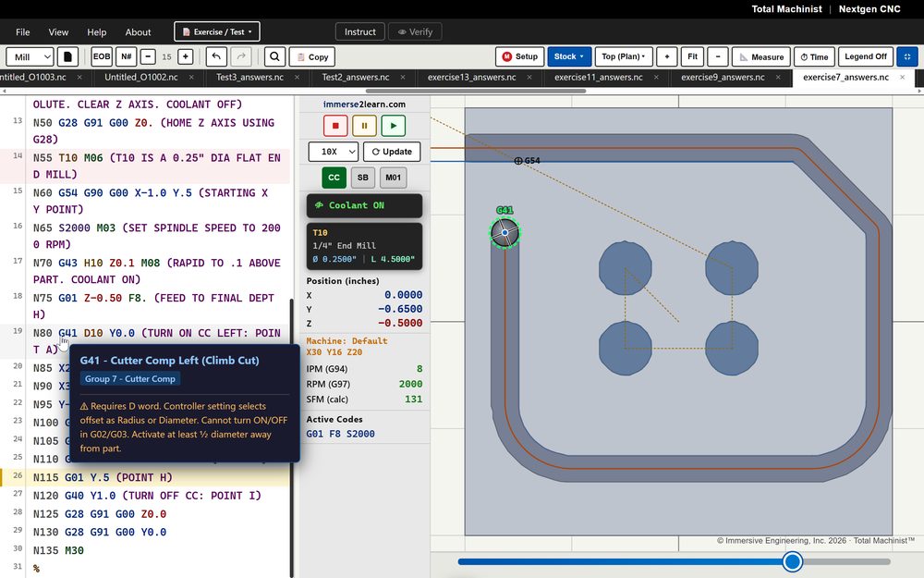
Task: Open the Help menu
Action: pos(97,31)
